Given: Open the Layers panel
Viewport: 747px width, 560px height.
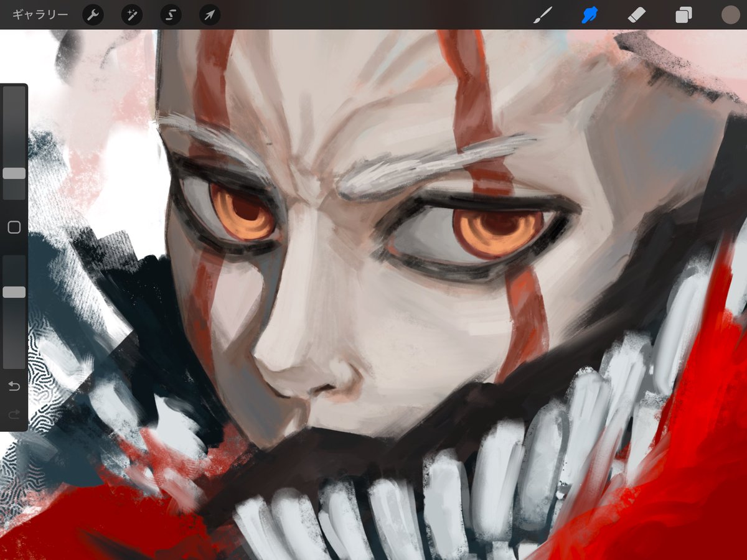Looking at the screenshot, I should point(684,15).
